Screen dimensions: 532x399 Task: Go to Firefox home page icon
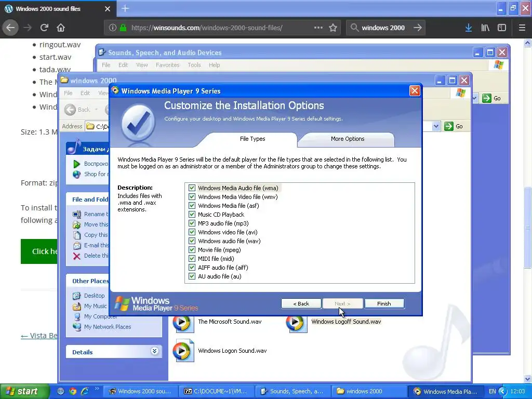(x=61, y=28)
